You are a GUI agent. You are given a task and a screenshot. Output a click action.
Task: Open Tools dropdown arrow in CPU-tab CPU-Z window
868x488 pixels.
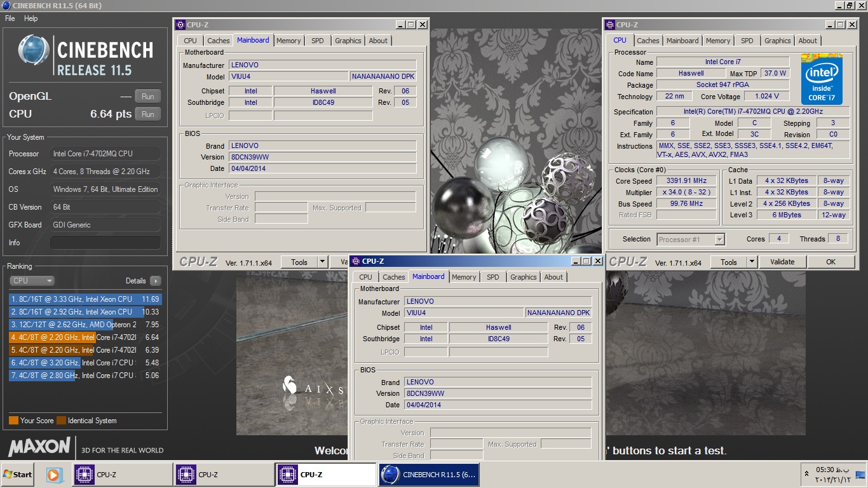(x=752, y=262)
